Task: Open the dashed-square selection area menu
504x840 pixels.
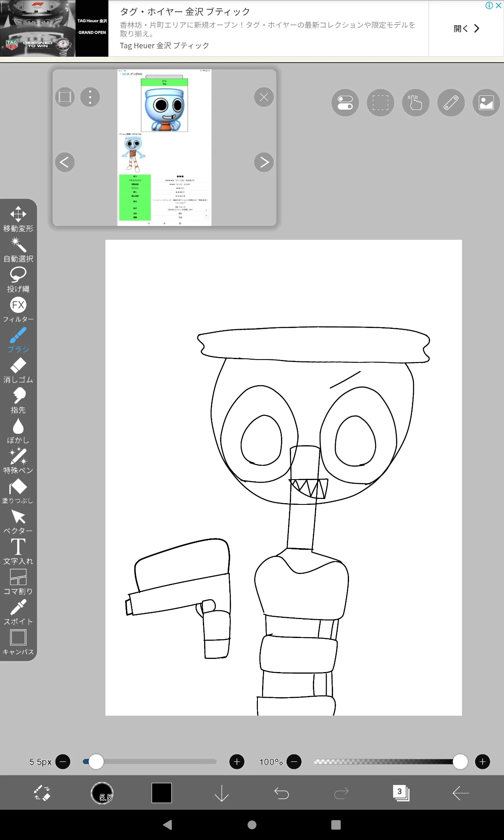Action: click(x=381, y=102)
